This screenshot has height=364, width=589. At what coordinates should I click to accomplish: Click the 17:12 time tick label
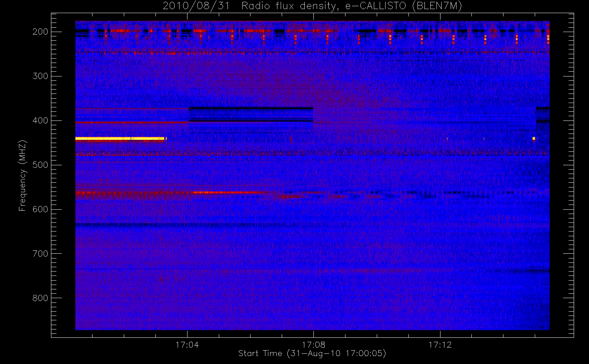tap(440, 345)
